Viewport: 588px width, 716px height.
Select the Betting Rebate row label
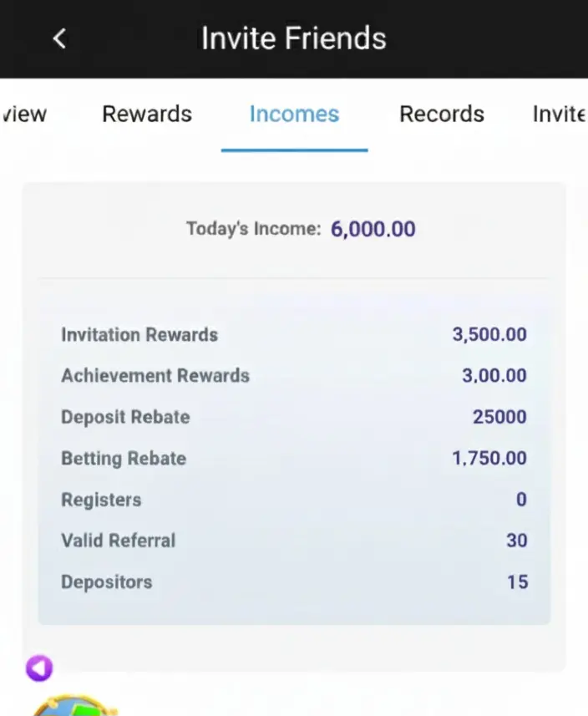coord(124,459)
